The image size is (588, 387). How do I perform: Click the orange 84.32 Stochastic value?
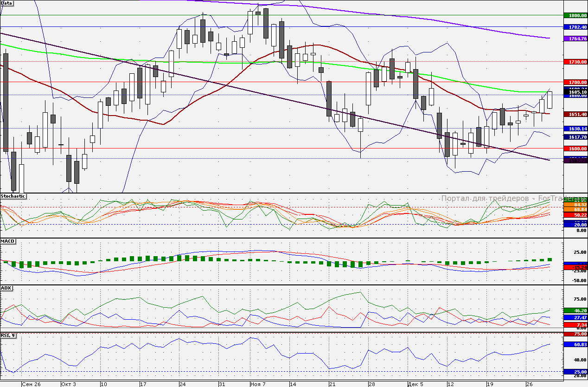click(x=575, y=205)
